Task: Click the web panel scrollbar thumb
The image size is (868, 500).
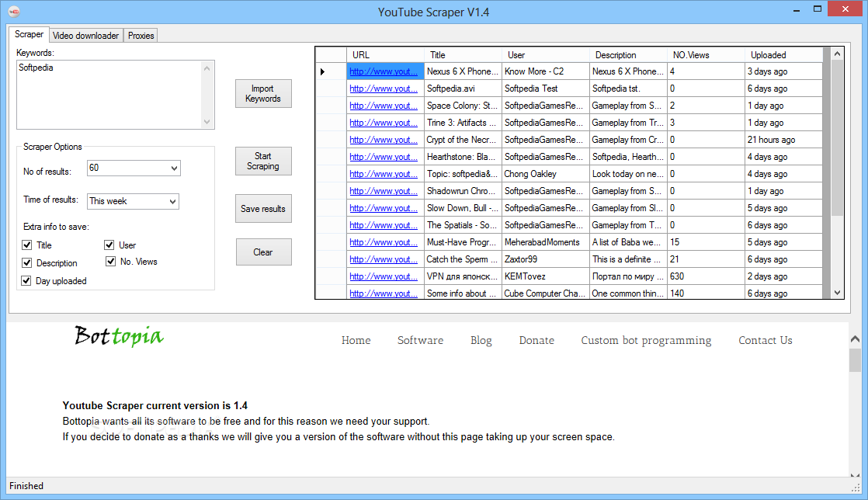Action: [x=856, y=360]
